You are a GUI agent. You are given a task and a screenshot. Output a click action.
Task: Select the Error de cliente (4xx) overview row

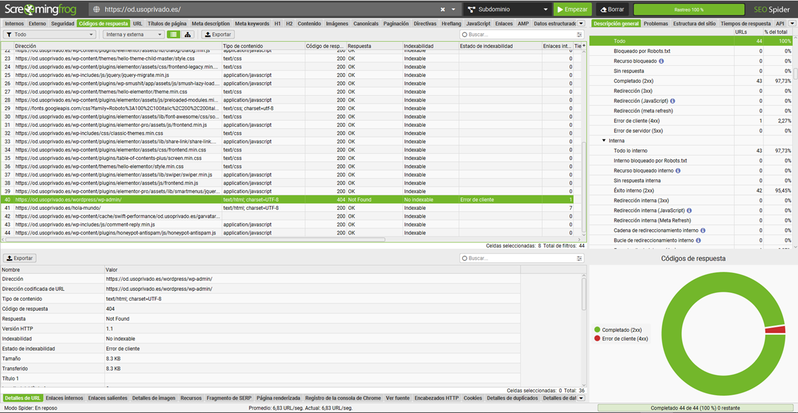(691, 121)
